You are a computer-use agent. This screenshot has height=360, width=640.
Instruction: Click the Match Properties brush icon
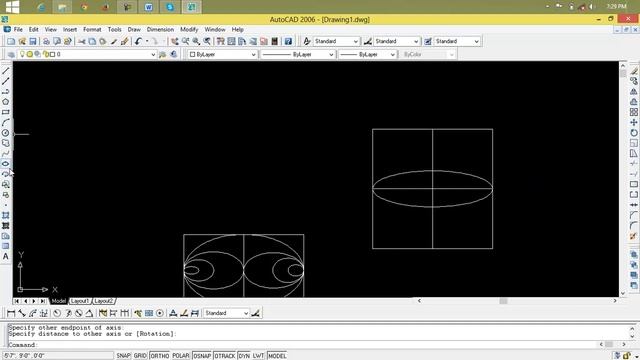[114, 41]
